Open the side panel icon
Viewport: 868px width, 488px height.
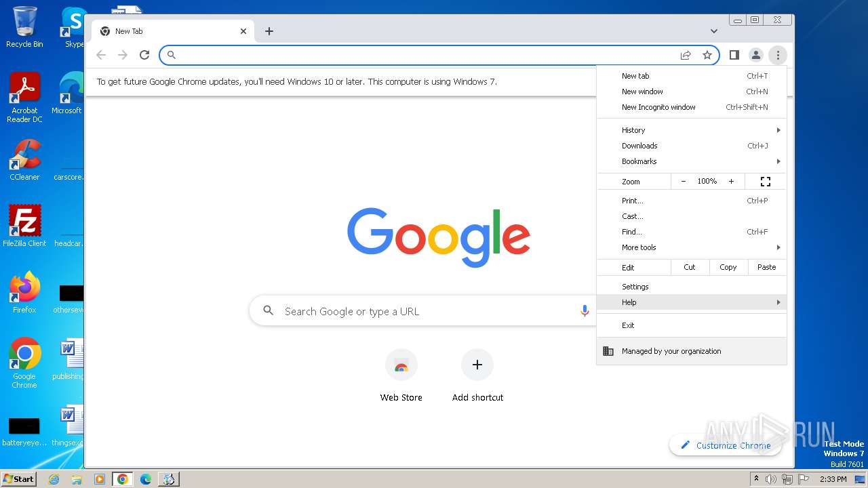point(734,55)
